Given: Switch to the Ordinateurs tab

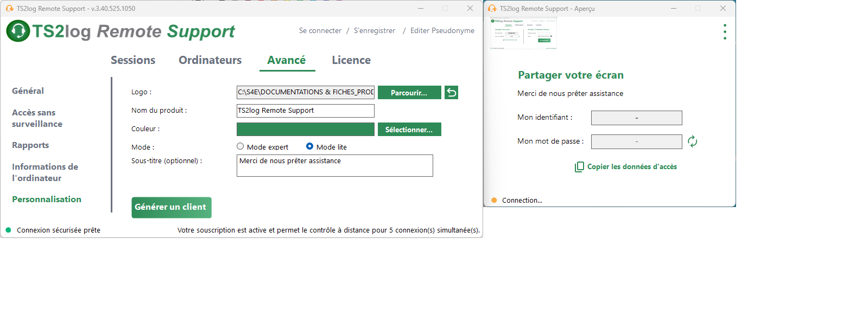Looking at the screenshot, I should [210, 60].
